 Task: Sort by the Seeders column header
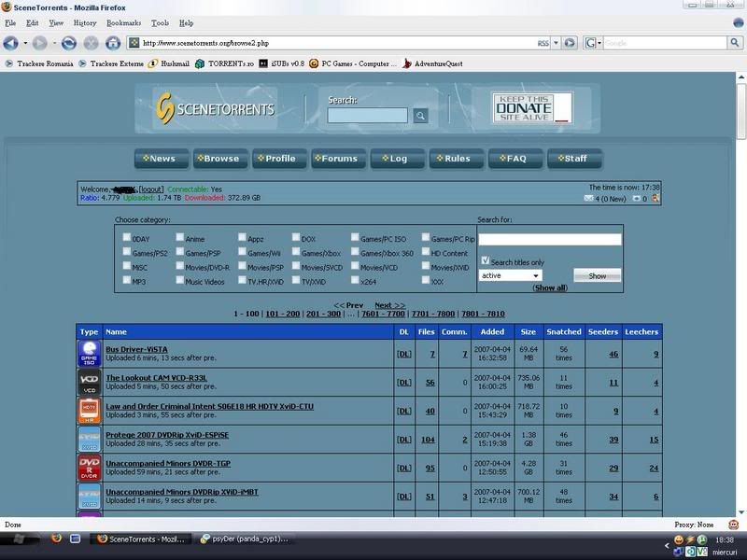pyautogui.click(x=602, y=331)
